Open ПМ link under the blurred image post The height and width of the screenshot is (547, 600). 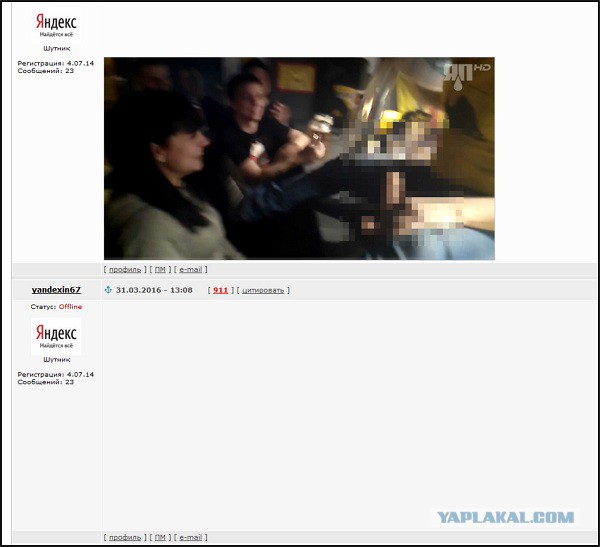tap(160, 269)
